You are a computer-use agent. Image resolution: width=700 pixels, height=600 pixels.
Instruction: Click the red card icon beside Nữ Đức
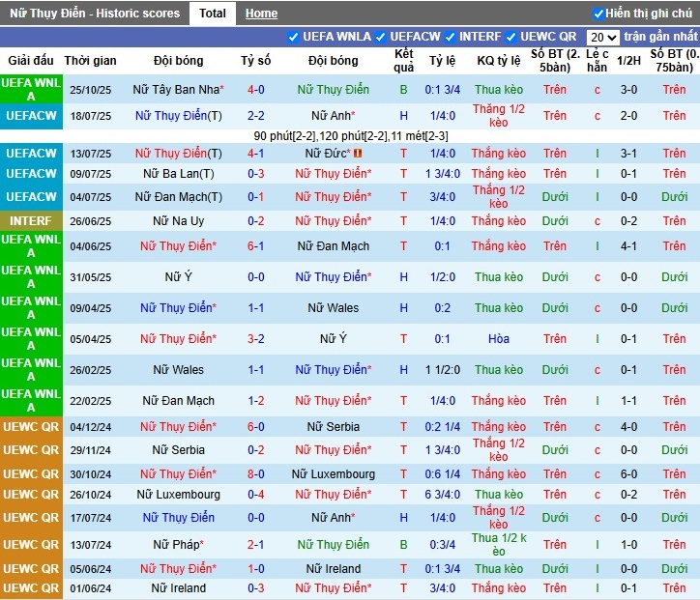(357, 154)
